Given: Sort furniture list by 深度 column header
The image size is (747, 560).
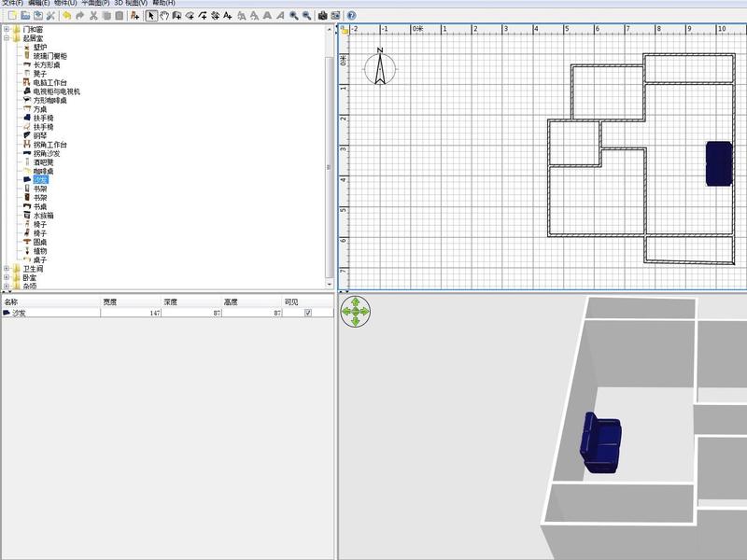Looking at the screenshot, I should pyautogui.click(x=191, y=301).
